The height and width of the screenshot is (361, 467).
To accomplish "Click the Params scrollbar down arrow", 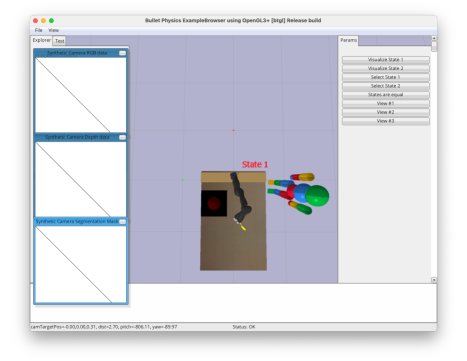I will click(x=434, y=280).
